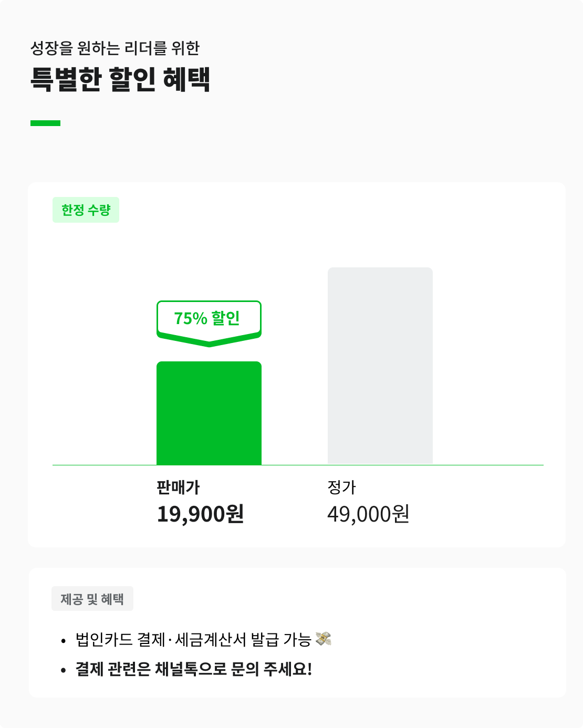583x728 pixels.
Task: Click the "법인카드 결제·세금계산서 발급 가능" text
Action: pyautogui.click(x=193, y=640)
